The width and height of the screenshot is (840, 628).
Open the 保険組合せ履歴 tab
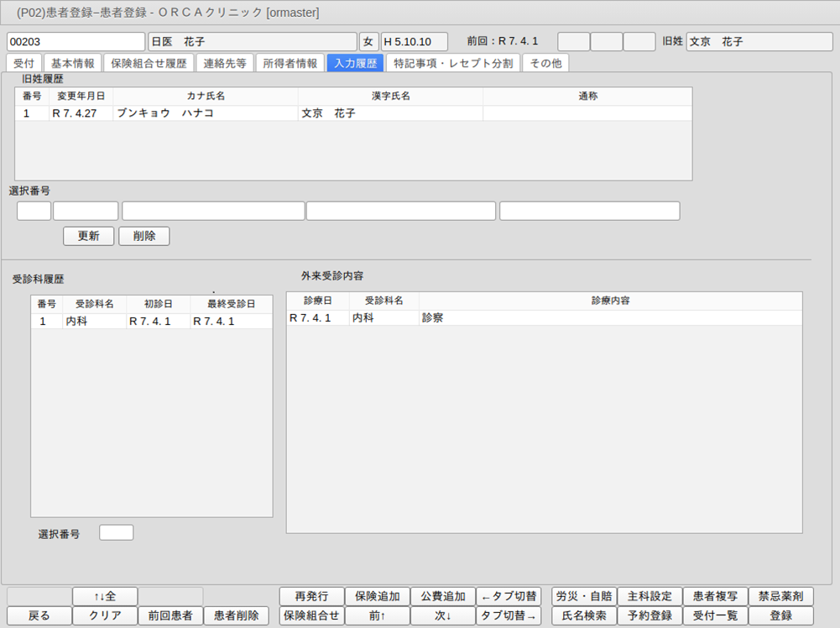(149, 63)
